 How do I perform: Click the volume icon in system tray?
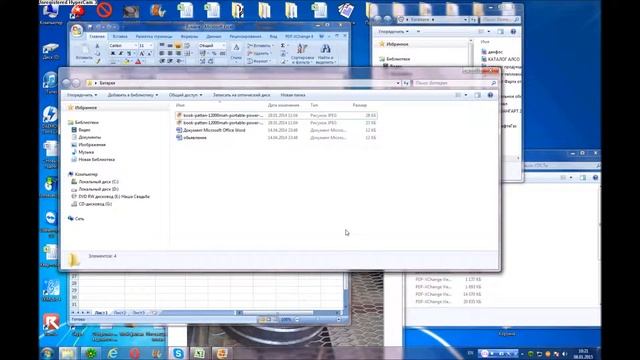click(564, 354)
